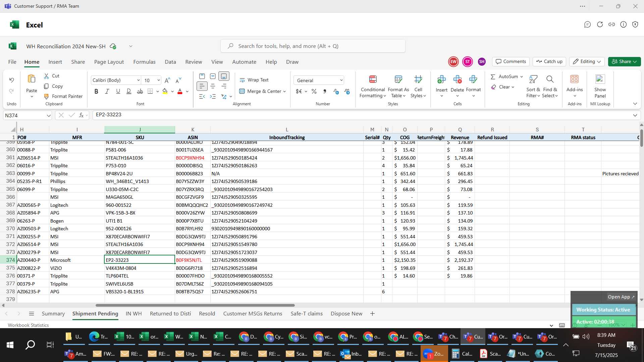Click the Undo arrow icon

(11, 80)
